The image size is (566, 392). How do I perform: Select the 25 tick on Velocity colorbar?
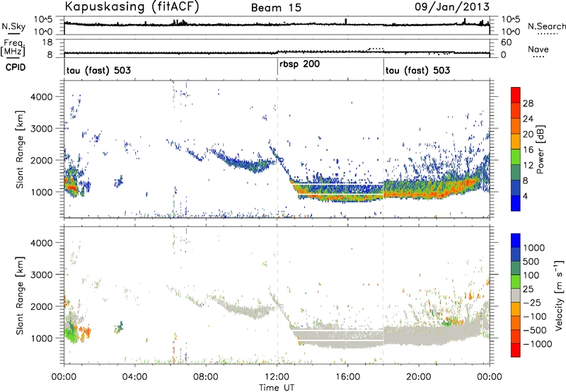pyautogui.click(x=529, y=289)
